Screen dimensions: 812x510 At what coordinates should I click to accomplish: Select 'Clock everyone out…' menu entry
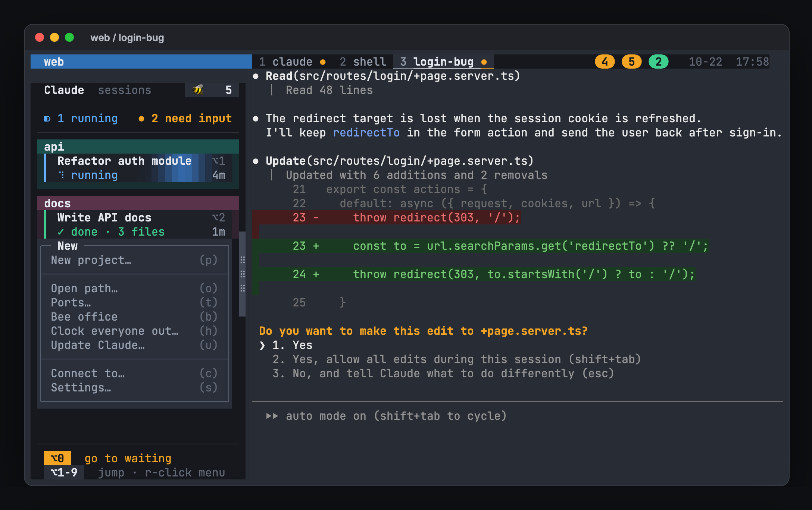tap(134, 331)
